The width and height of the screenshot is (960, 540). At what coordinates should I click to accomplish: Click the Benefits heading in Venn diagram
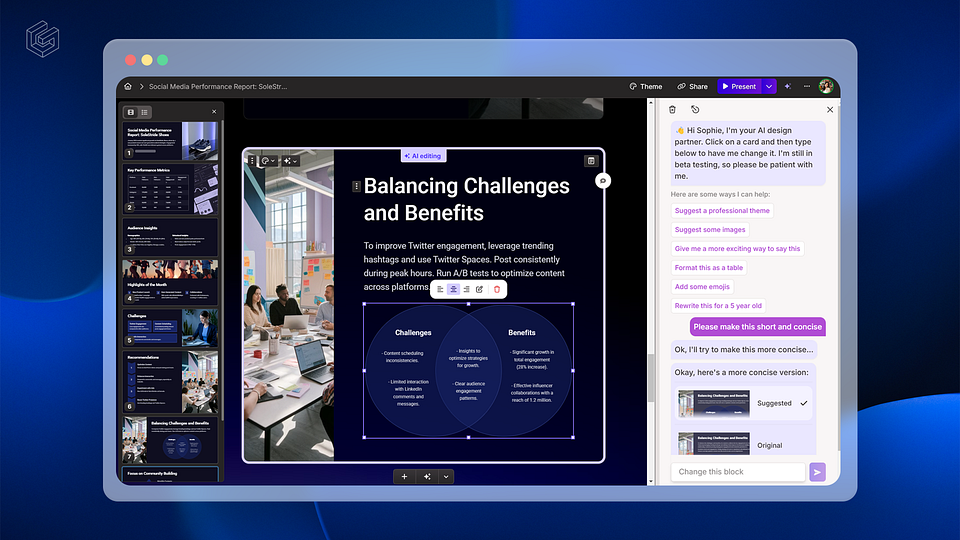pyautogui.click(x=522, y=332)
